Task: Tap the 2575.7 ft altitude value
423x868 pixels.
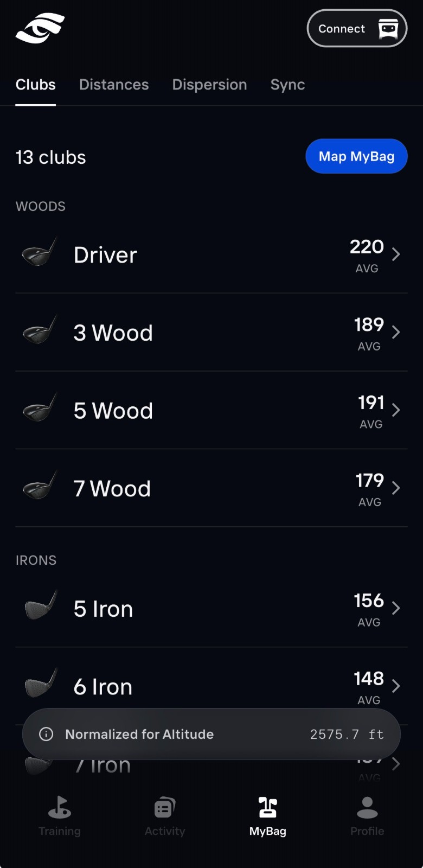Action: (x=347, y=734)
